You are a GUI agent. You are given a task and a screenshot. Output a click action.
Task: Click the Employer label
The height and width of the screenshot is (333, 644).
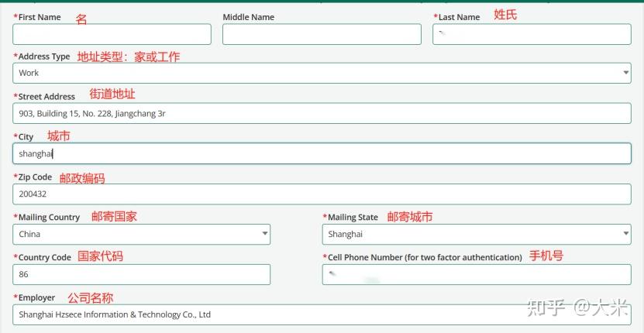pyautogui.click(x=35, y=297)
